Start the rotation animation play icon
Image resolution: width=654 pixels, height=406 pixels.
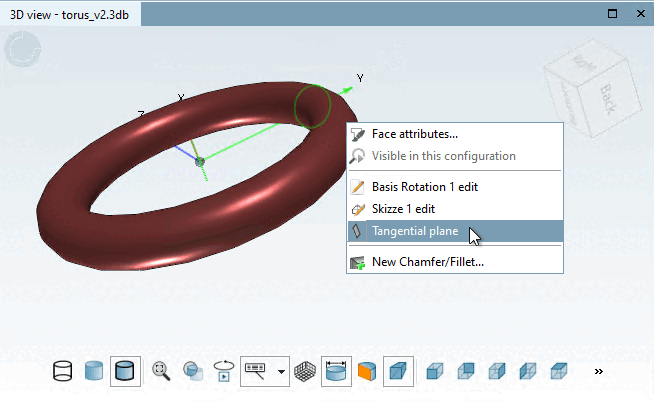(x=224, y=371)
